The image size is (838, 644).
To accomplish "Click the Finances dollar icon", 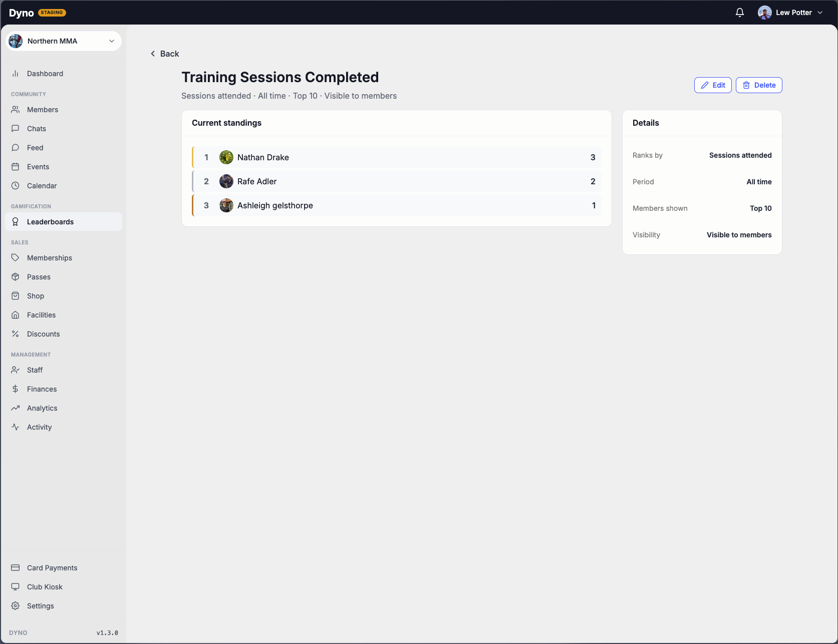I will point(16,389).
